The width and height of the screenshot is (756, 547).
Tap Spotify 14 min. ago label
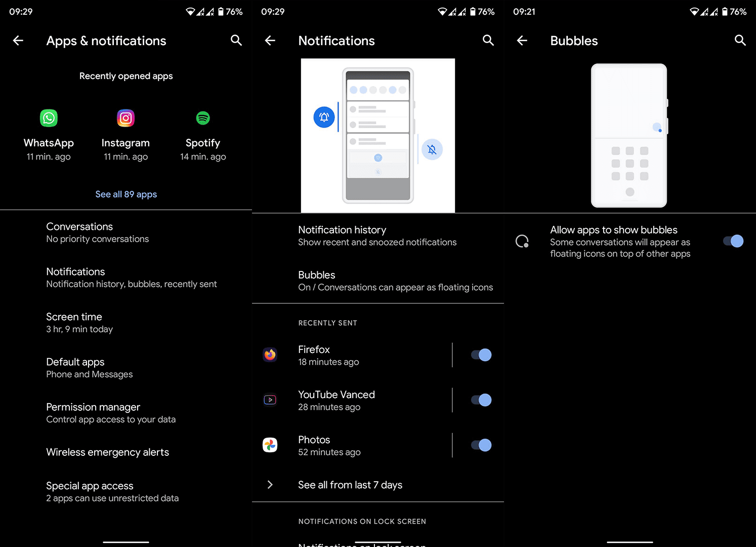click(203, 149)
